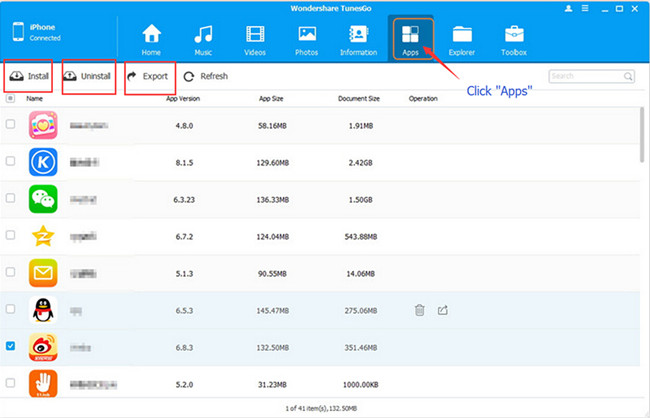Tick the checkbox for the 6.5.3 penguin app
The width and height of the screenshot is (650, 418).
10,309
